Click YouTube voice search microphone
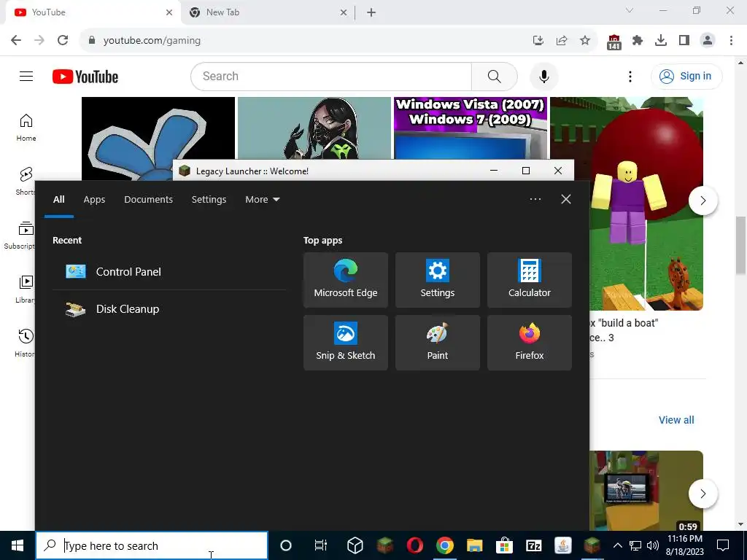Screen dimensions: 747x560 (543, 76)
